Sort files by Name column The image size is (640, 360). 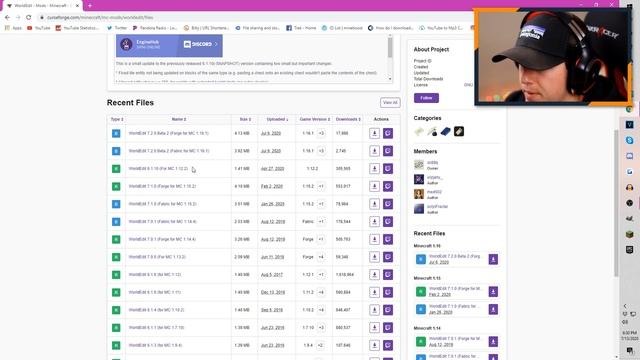point(179,119)
